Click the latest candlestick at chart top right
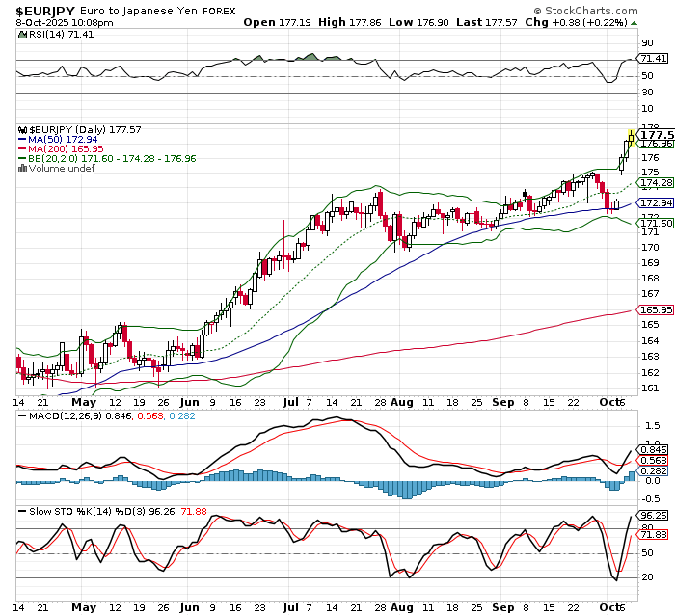 (631, 138)
